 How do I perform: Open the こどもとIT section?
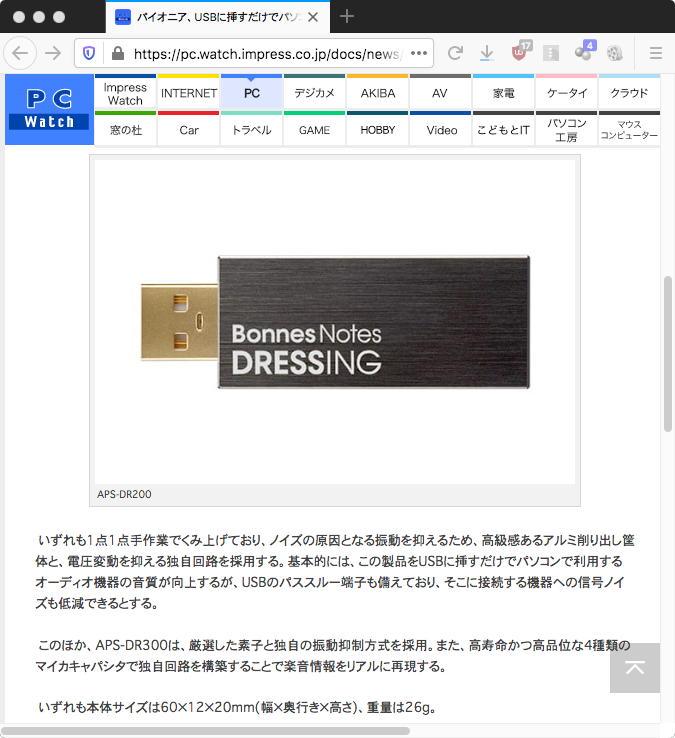[504, 130]
